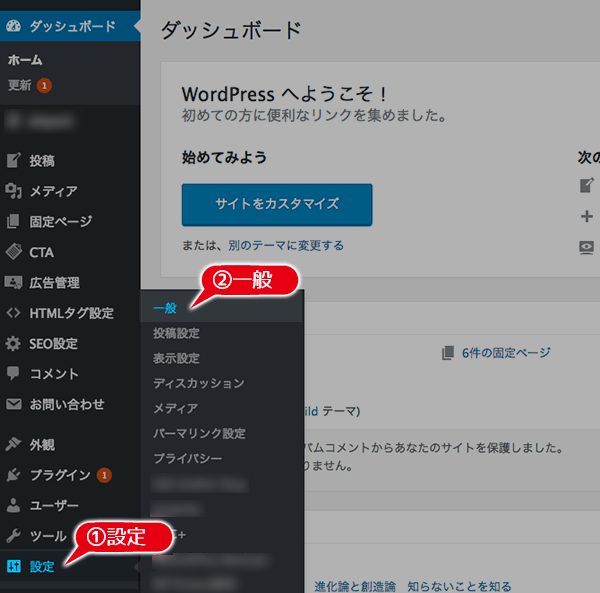
Task: Click the view-site screen icon at right
Action: (586, 248)
